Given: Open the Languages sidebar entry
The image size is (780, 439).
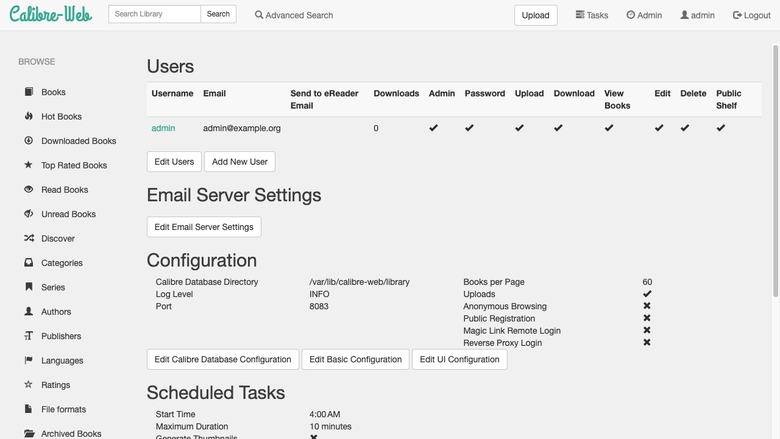Looking at the screenshot, I should [x=62, y=360].
